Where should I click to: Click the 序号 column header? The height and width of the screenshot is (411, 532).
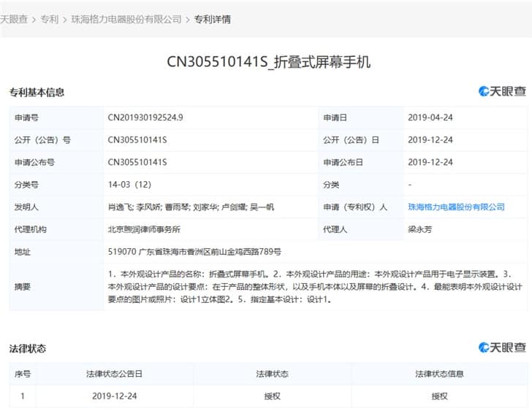[23, 374]
